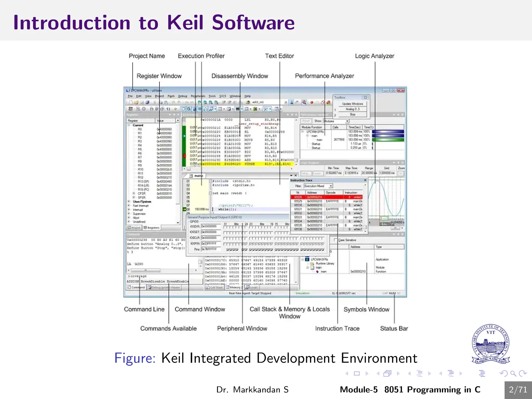Click the Runtime Library symbol entry

(x=325, y=263)
